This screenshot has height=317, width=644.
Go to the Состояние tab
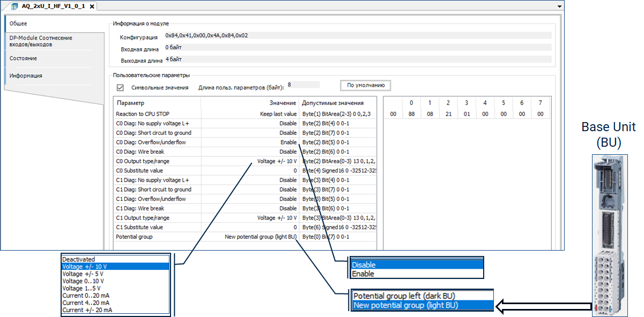pos(24,58)
